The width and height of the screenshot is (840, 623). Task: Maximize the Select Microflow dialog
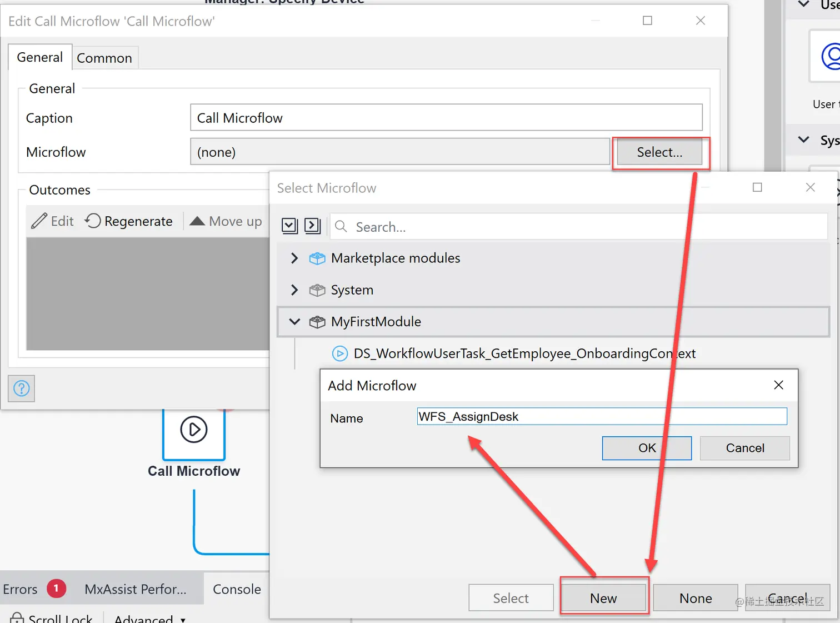pos(757,187)
